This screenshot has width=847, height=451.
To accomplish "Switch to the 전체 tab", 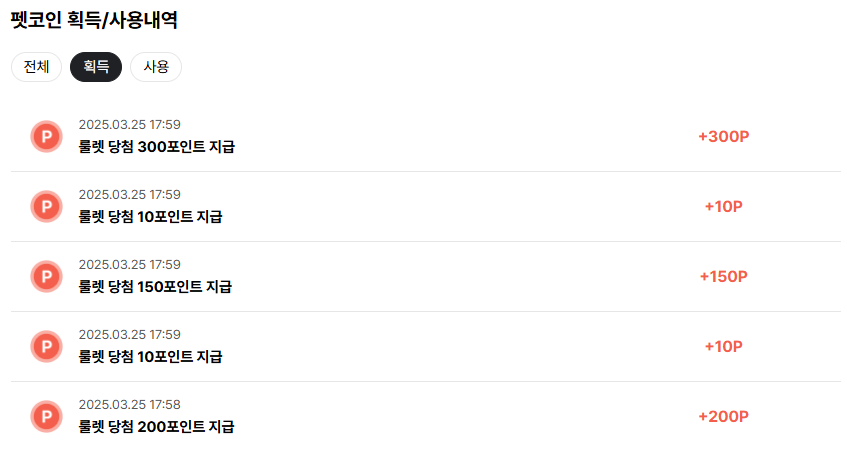I will pos(36,67).
